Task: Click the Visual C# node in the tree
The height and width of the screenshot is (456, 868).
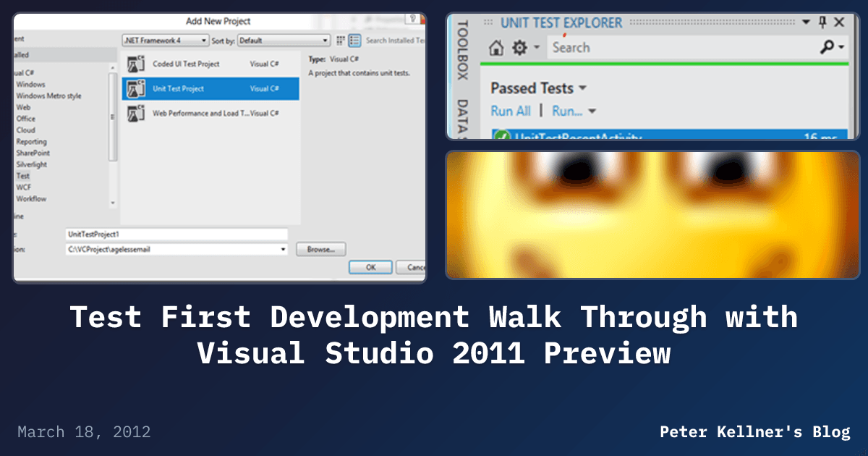Action: click(x=23, y=72)
